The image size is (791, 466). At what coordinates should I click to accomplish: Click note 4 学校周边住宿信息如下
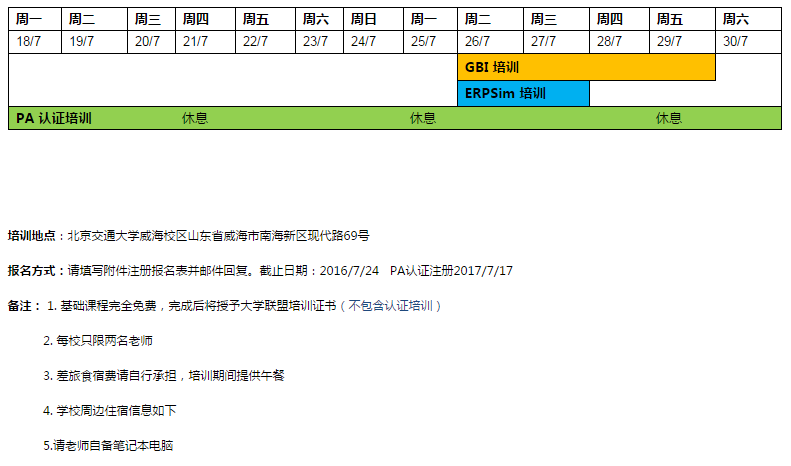pyautogui.click(x=110, y=411)
